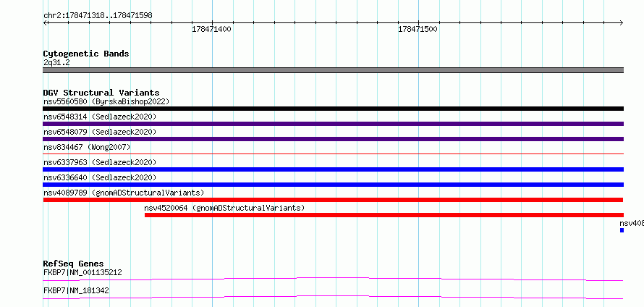
Task: Open nsv4520064 (gnomADStructuralVariants) variant label
Action: click(224, 208)
